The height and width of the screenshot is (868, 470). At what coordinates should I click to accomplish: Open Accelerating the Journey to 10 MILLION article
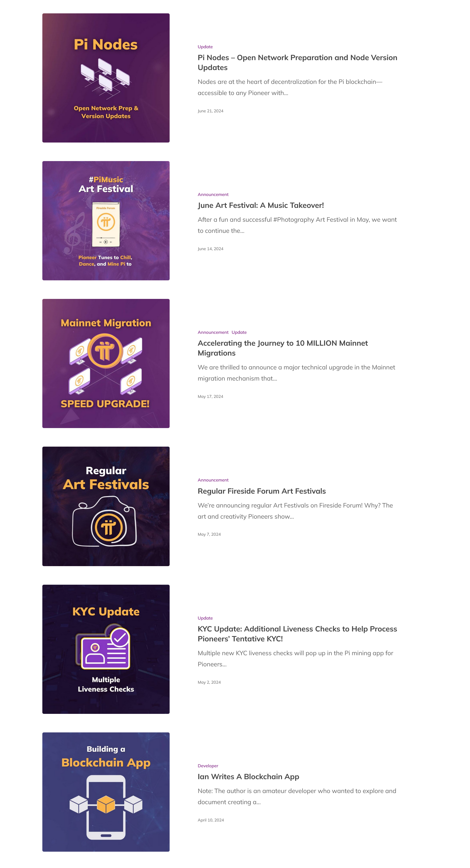283,348
